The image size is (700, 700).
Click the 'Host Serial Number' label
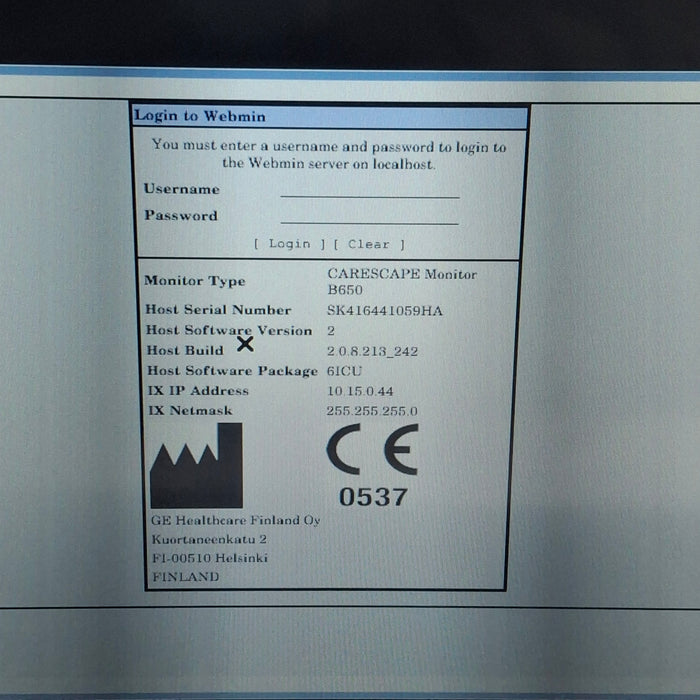point(218,309)
